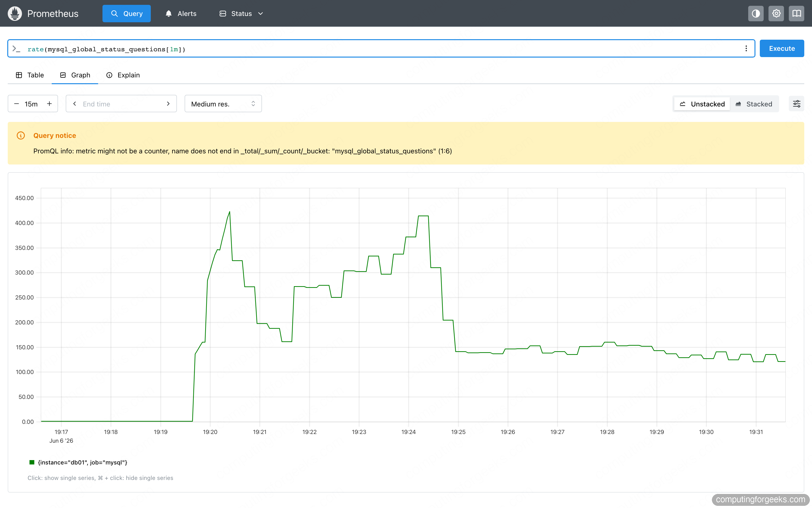The height and width of the screenshot is (508, 812).
Task: Open the Medium res. resolution dropdown
Action: (x=223, y=104)
